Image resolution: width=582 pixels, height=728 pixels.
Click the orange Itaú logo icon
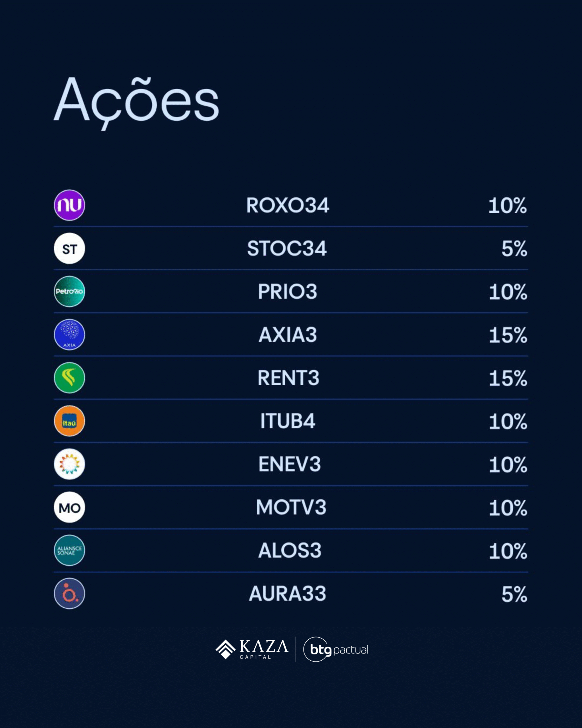(x=70, y=421)
